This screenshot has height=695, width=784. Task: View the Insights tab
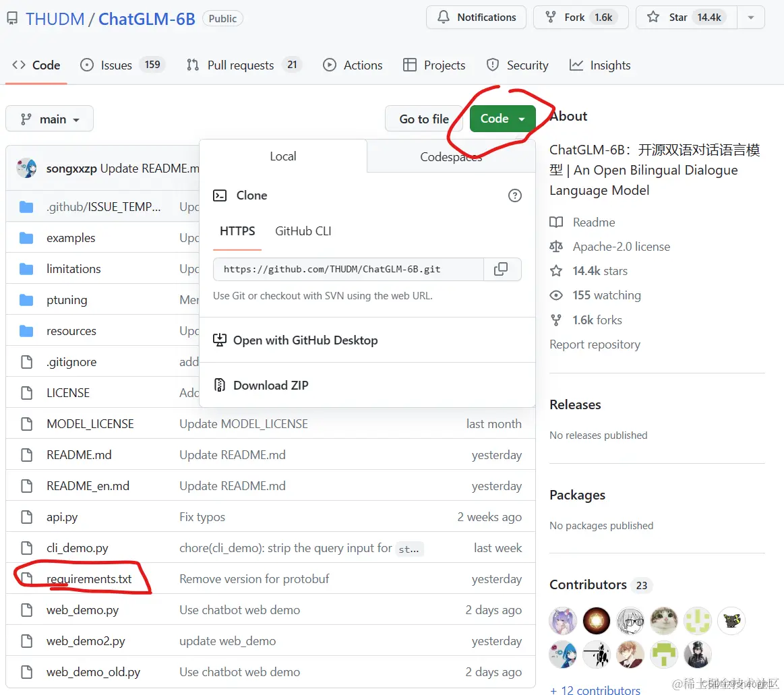coord(600,65)
